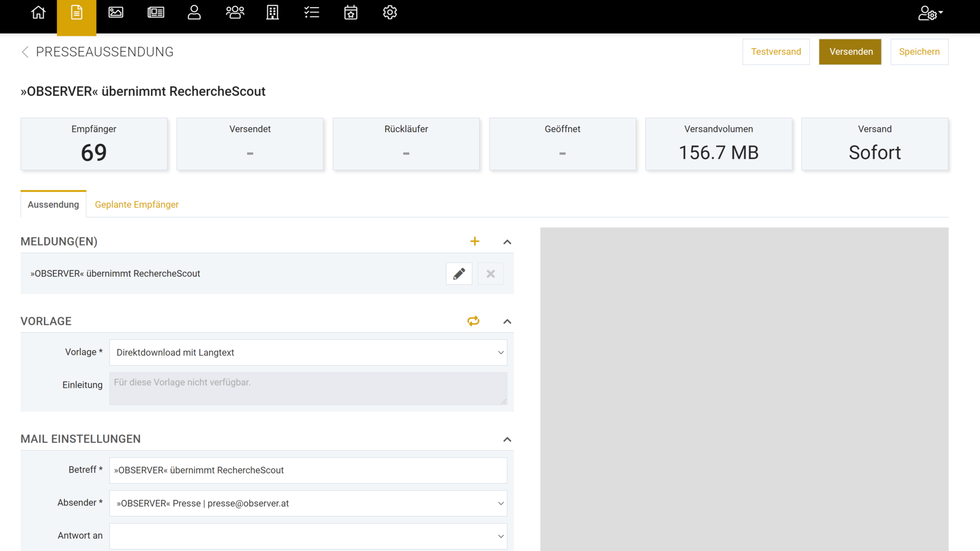Click the Versenden button
Image resolution: width=980 pixels, height=551 pixels.
pyautogui.click(x=850, y=52)
